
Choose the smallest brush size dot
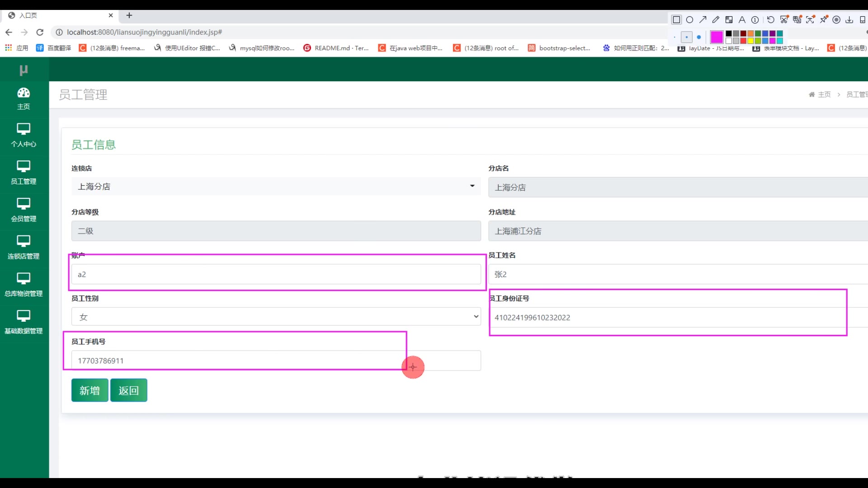(675, 37)
